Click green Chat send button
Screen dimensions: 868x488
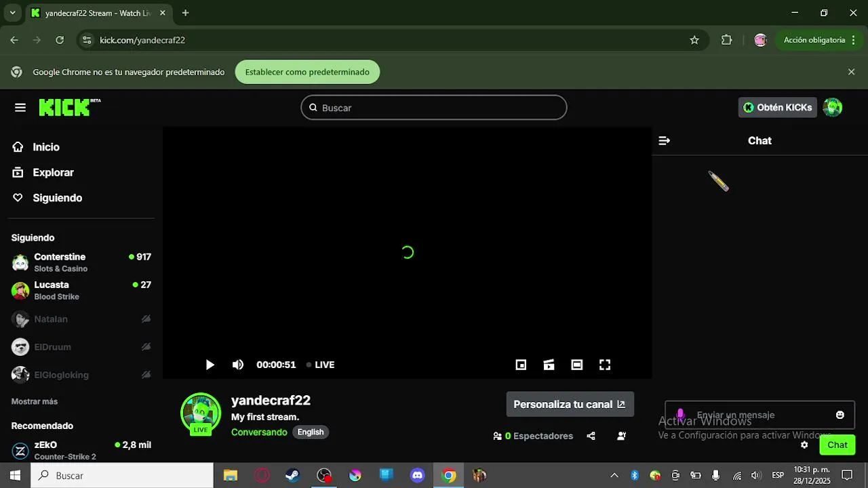point(837,445)
